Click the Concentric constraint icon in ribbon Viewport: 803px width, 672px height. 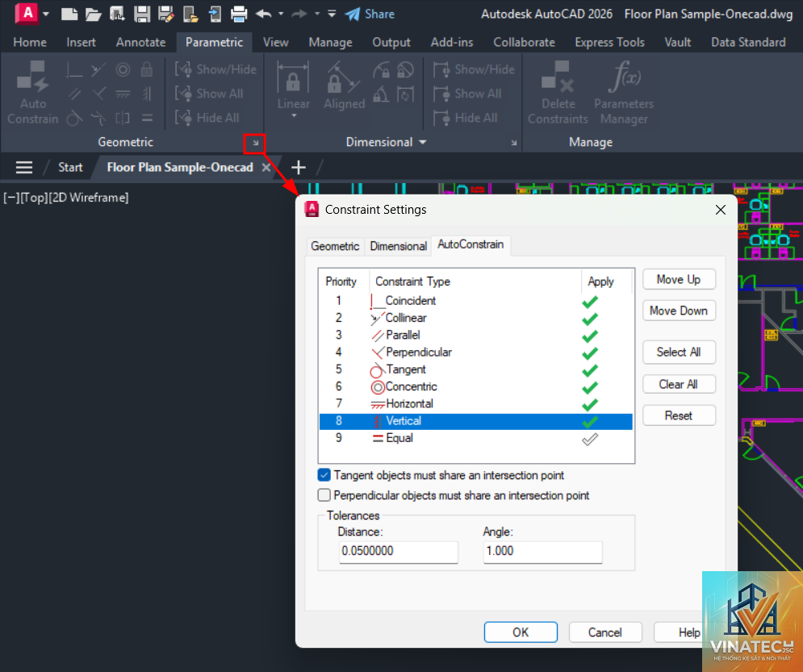[x=123, y=69]
